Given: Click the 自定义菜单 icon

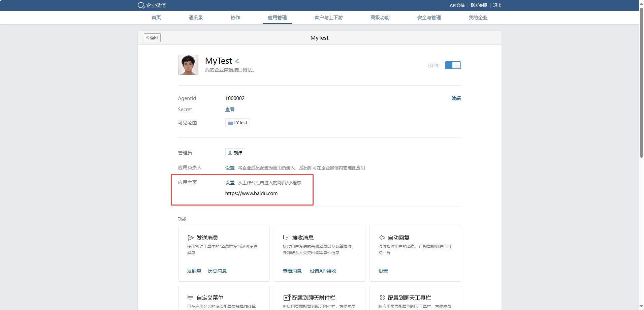Looking at the screenshot, I should pos(190,298).
